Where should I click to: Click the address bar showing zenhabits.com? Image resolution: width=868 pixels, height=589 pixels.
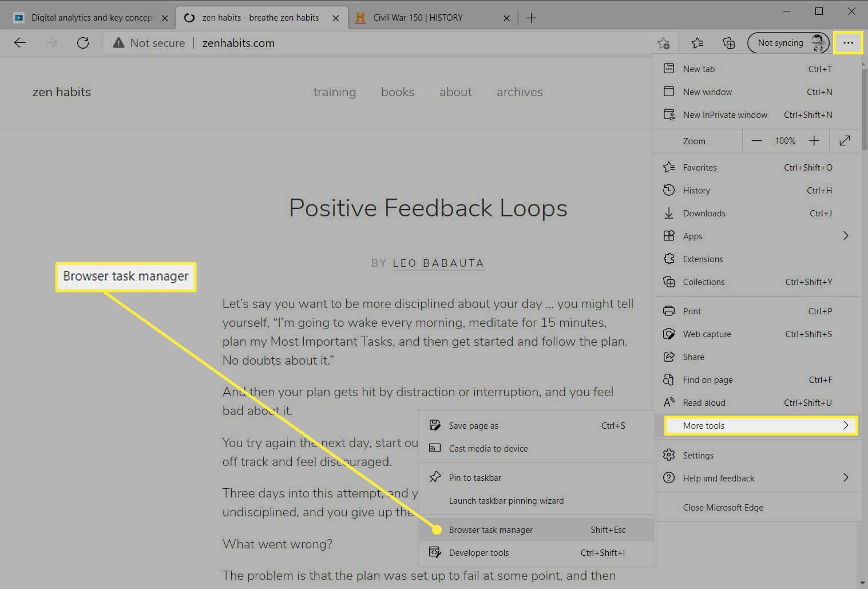(378, 43)
